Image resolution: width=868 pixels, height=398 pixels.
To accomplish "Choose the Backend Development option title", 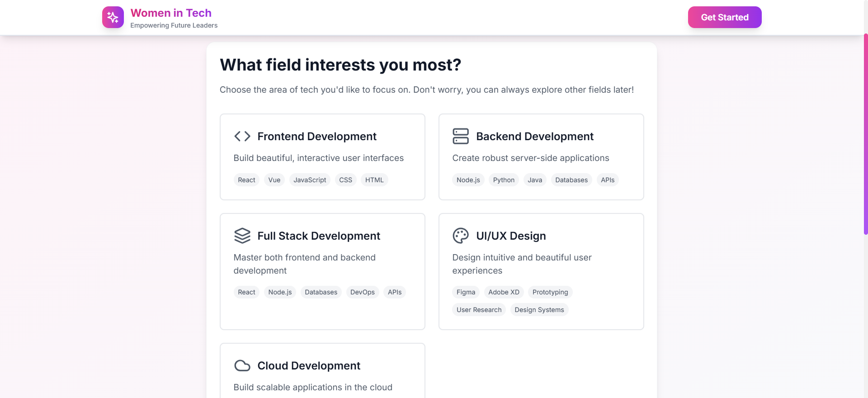I will tap(535, 137).
